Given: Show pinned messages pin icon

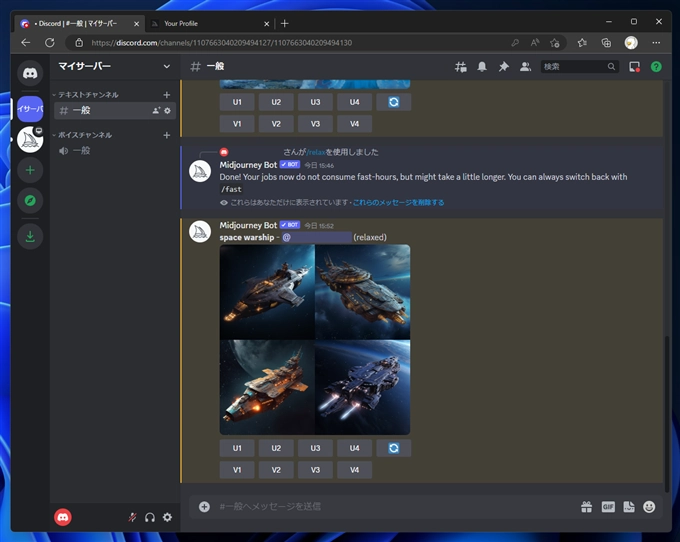Looking at the screenshot, I should (503, 67).
